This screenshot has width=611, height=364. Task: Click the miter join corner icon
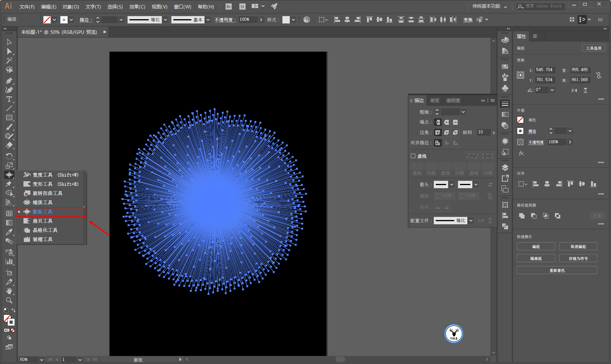click(438, 132)
